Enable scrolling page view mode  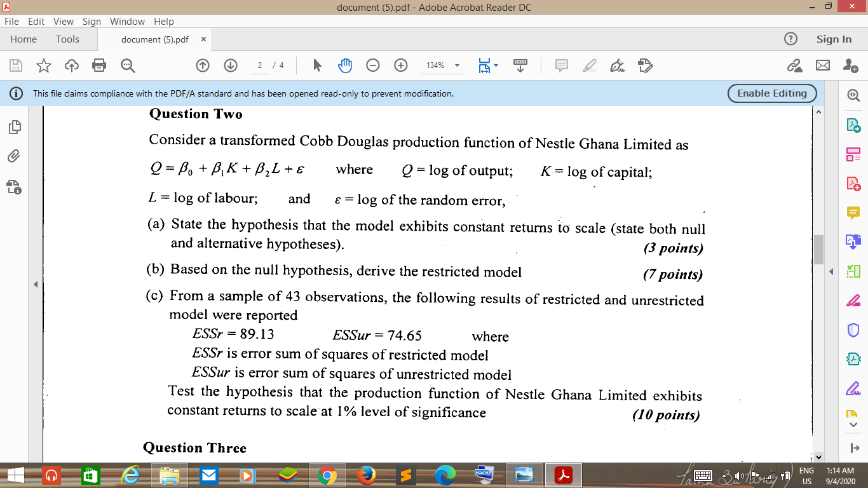pos(519,65)
